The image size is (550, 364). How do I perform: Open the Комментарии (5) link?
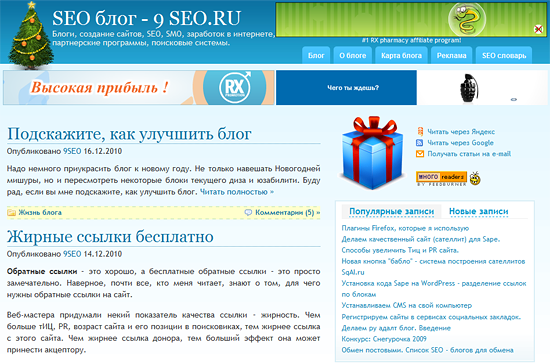[x=287, y=213]
